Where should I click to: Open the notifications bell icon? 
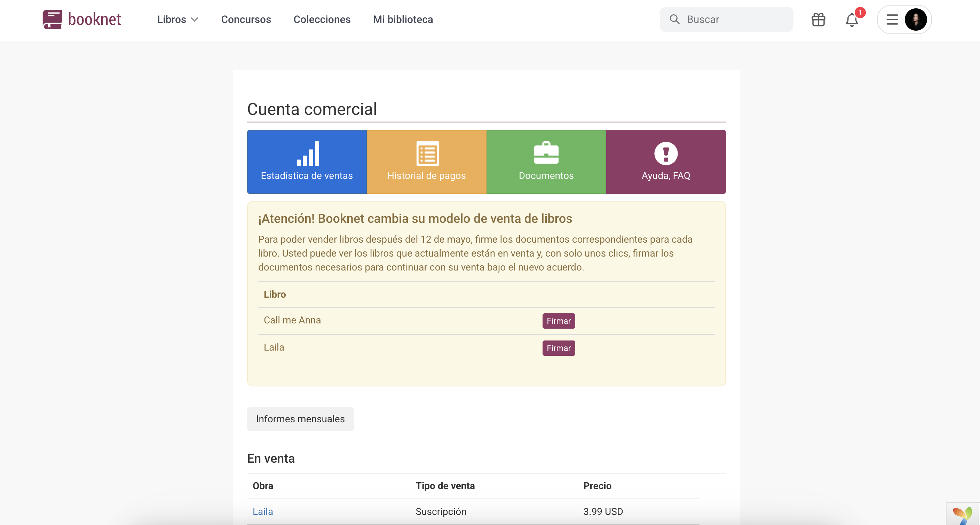(852, 20)
